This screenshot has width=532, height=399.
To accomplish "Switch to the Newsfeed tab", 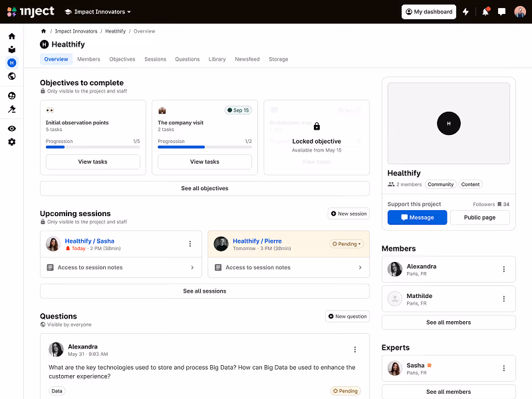I will click(x=247, y=59).
